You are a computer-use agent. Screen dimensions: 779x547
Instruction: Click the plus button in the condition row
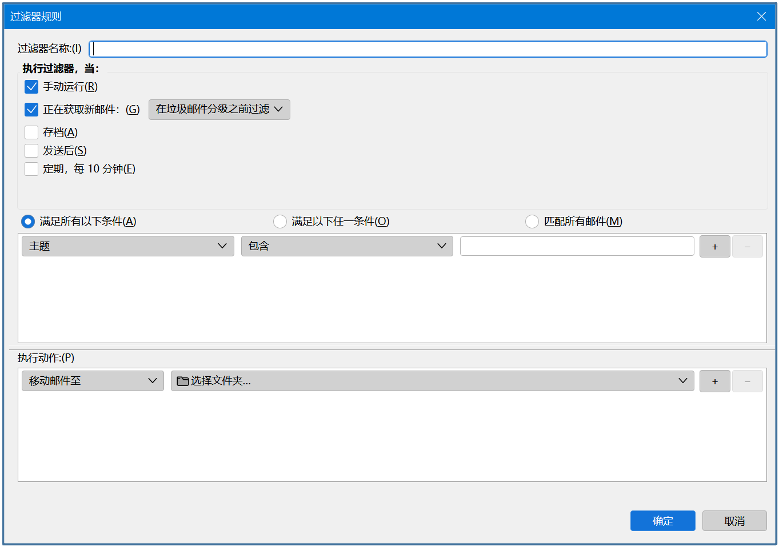[x=714, y=246]
